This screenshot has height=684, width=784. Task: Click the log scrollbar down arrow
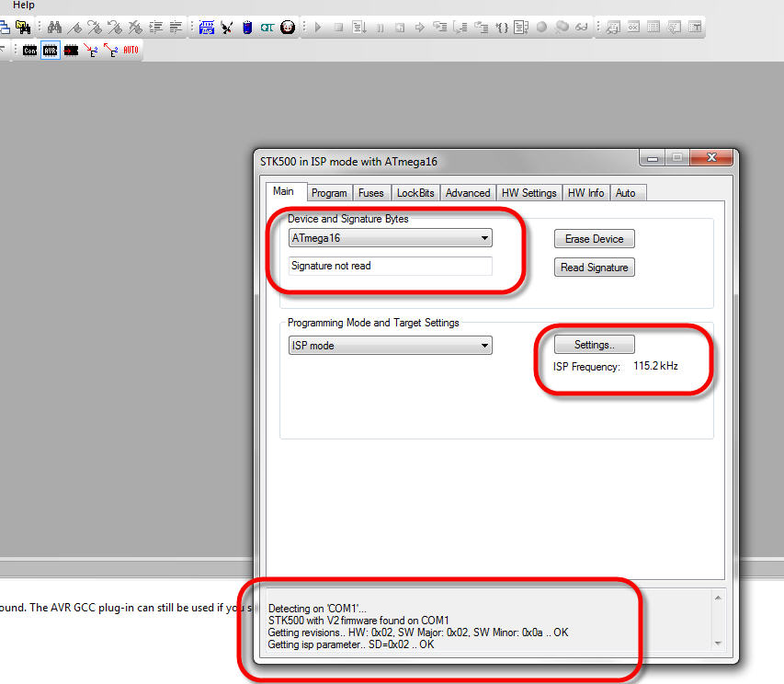point(718,644)
